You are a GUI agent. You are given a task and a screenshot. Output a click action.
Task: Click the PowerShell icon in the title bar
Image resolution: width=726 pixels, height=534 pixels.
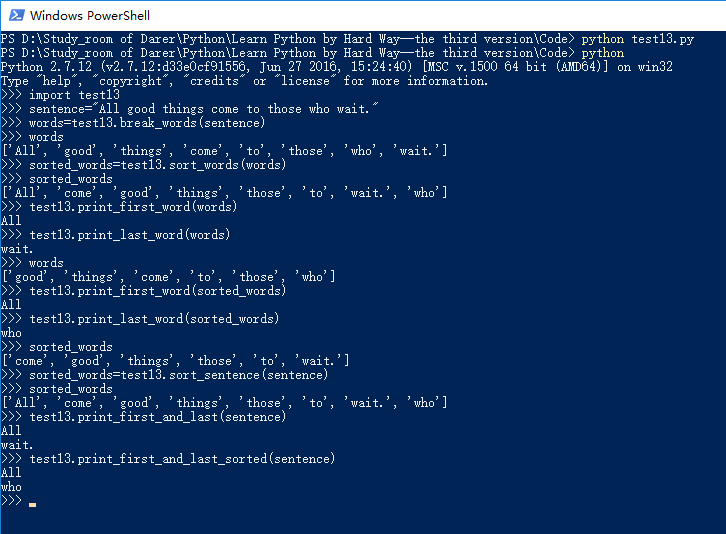pos(14,15)
